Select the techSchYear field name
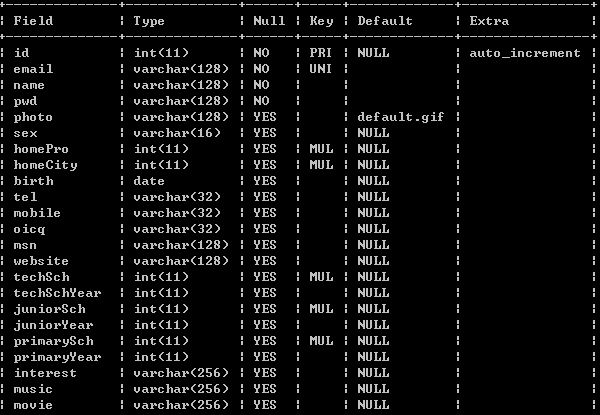 click(57, 293)
